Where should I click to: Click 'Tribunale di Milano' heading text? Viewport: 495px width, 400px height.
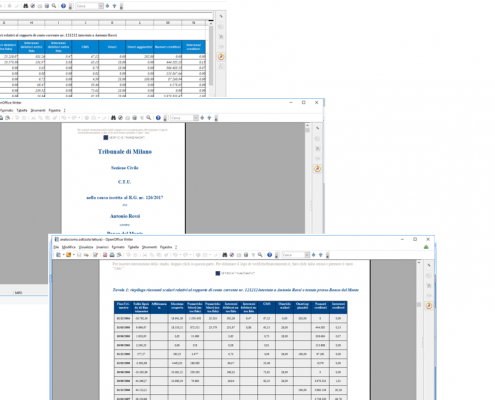(125, 152)
